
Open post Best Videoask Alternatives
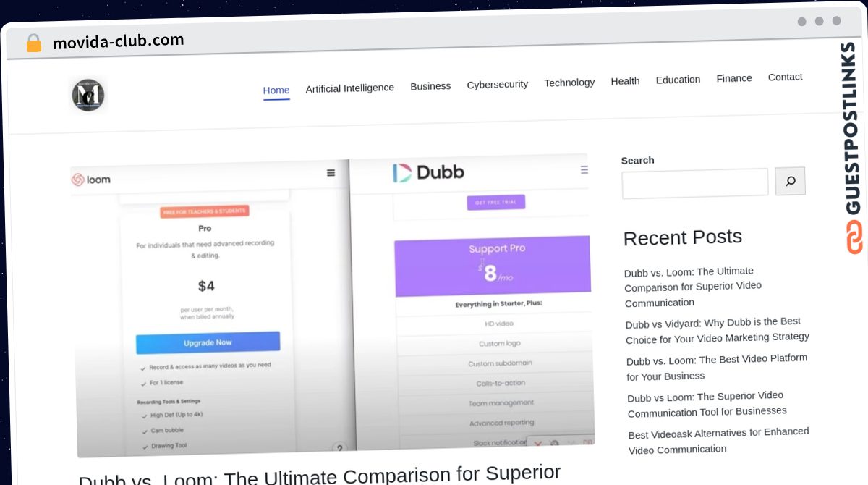click(x=718, y=440)
